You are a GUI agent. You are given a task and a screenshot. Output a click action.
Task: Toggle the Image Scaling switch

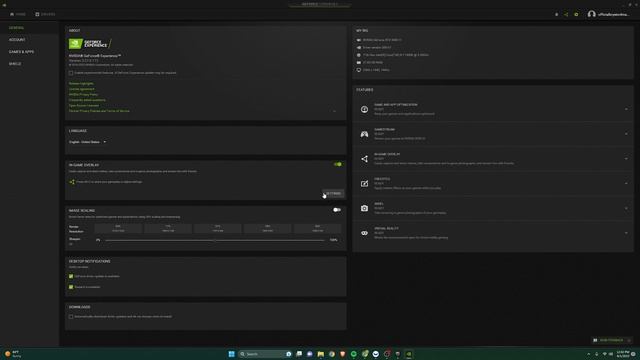(337, 210)
